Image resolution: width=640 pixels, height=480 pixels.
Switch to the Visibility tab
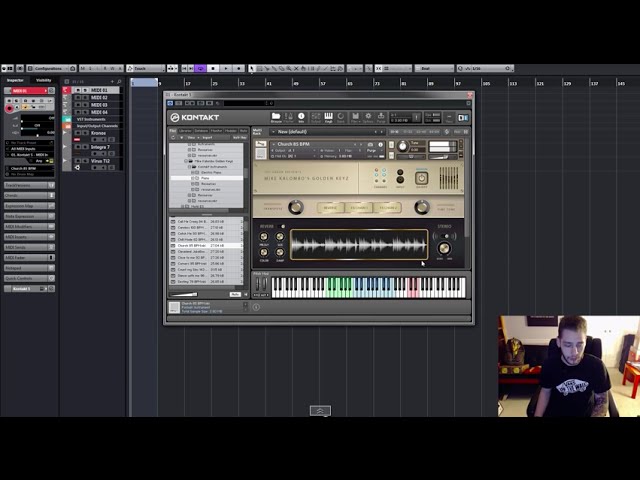(x=44, y=80)
